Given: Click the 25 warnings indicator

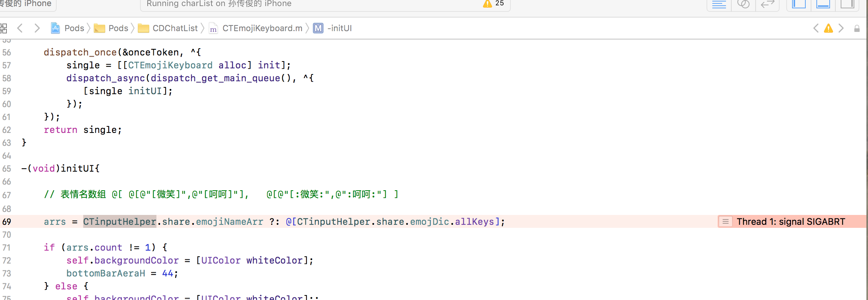Looking at the screenshot, I should (494, 3).
